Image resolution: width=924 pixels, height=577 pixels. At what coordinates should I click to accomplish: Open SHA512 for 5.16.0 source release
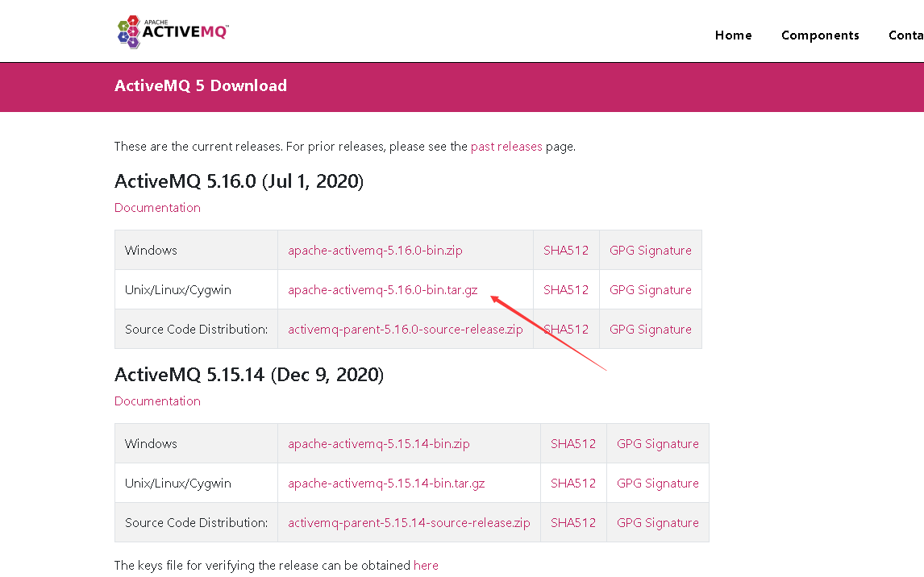566,329
